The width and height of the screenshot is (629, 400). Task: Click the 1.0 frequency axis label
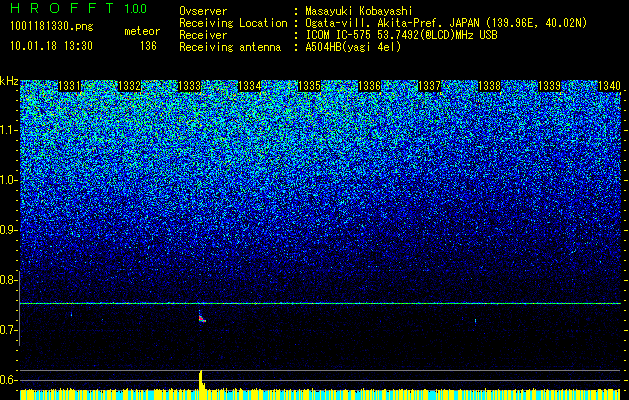tap(9, 180)
